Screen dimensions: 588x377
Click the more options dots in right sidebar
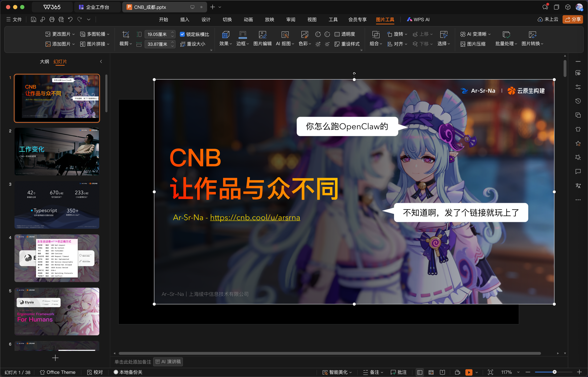click(578, 200)
